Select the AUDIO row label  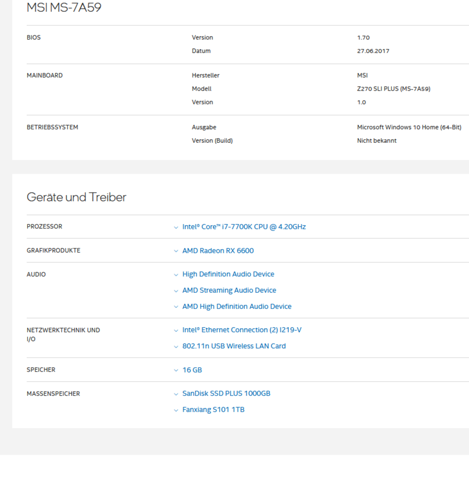tap(36, 274)
